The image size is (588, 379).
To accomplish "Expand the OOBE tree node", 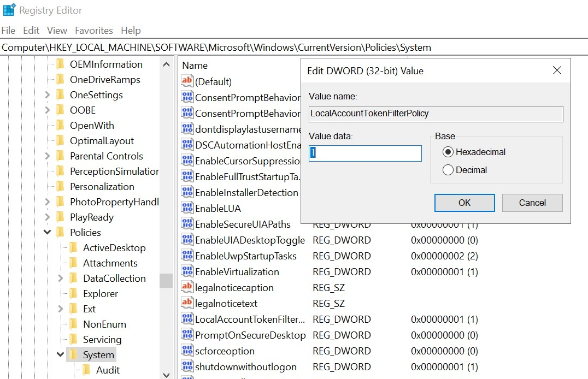I will (x=47, y=110).
